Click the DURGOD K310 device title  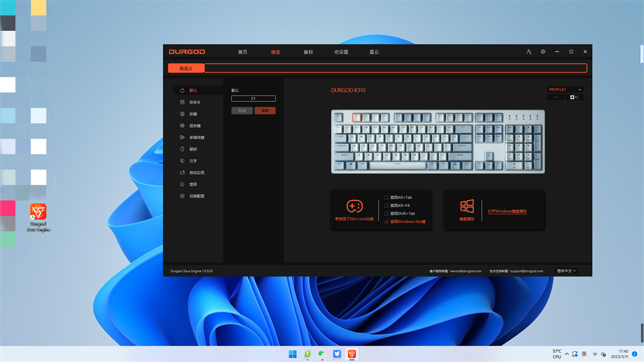(348, 91)
